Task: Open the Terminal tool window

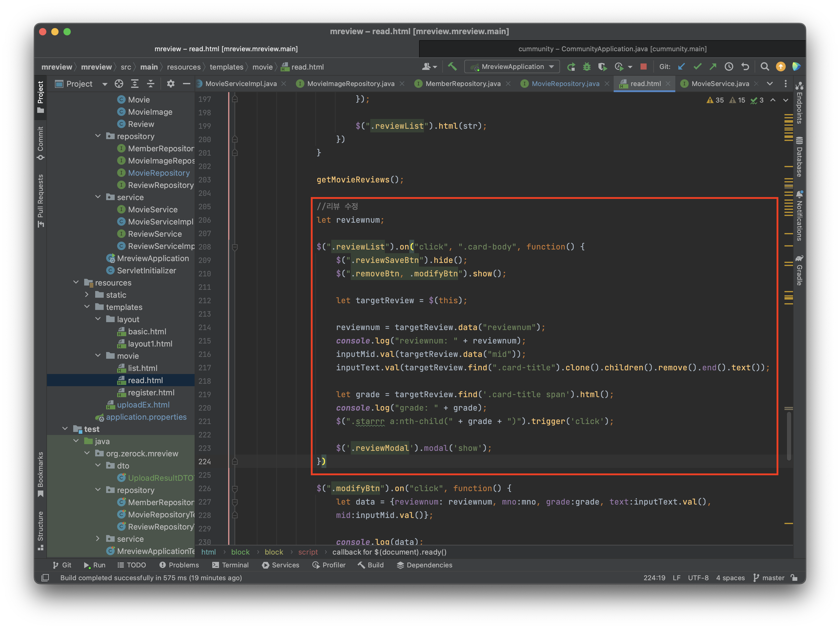Action: point(230,565)
